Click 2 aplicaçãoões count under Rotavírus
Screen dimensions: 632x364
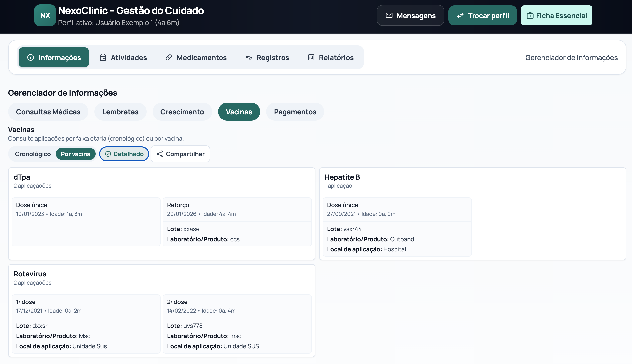[33, 283]
